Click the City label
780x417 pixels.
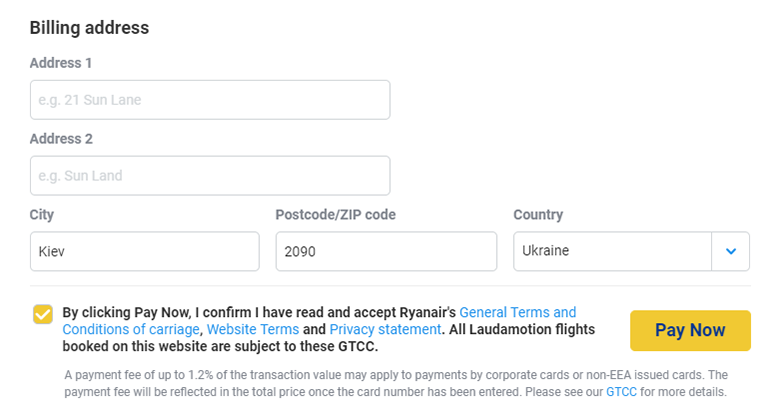click(x=42, y=215)
